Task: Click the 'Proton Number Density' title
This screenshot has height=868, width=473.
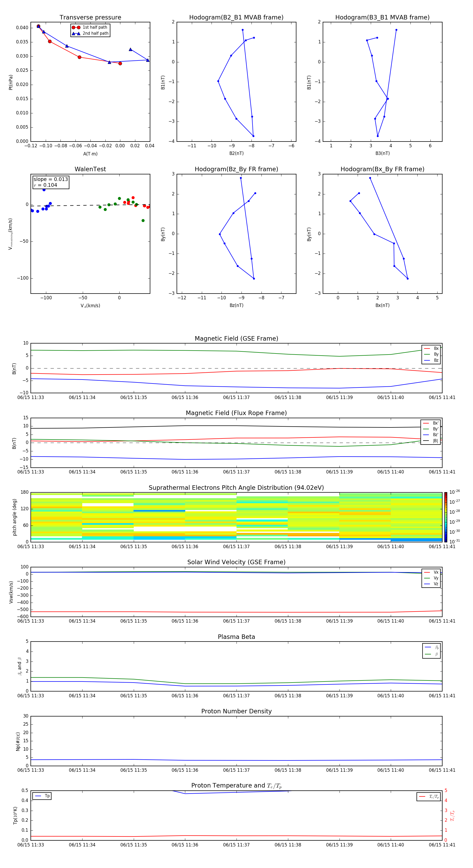Action: pyautogui.click(x=236, y=711)
